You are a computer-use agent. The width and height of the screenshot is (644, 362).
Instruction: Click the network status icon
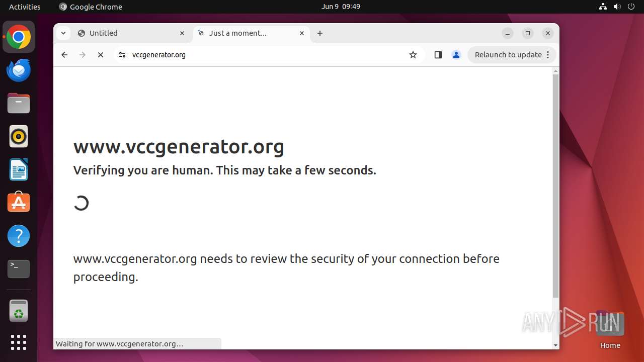[x=603, y=7]
